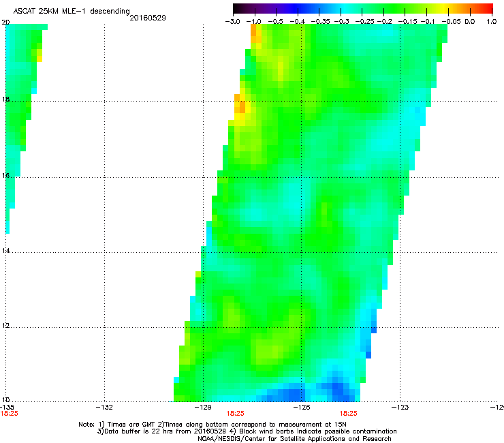
Task: Click the "-0.1" color scale label
Action: [x=428, y=22]
